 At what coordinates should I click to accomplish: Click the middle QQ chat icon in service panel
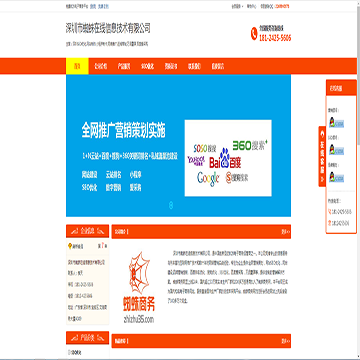tap(336, 150)
